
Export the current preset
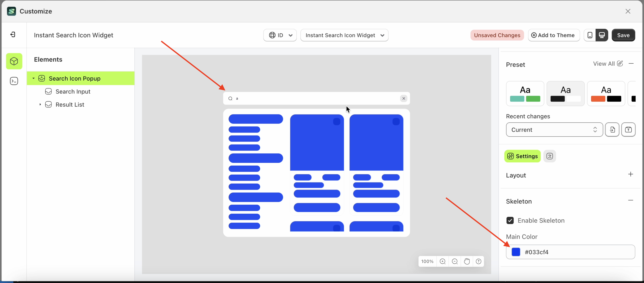pos(629,129)
